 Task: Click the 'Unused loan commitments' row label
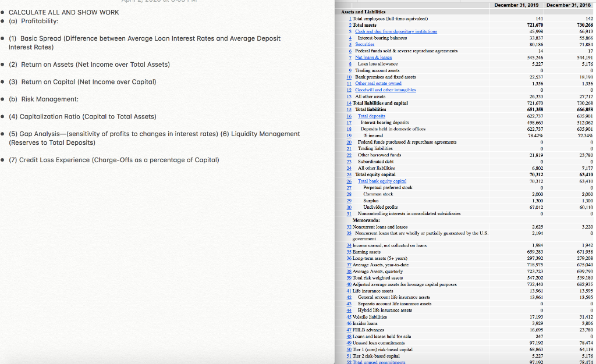378,342
